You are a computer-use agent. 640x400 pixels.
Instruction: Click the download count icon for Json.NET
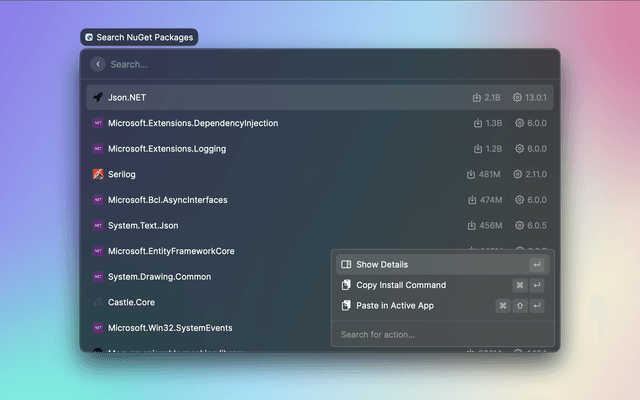(x=477, y=98)
